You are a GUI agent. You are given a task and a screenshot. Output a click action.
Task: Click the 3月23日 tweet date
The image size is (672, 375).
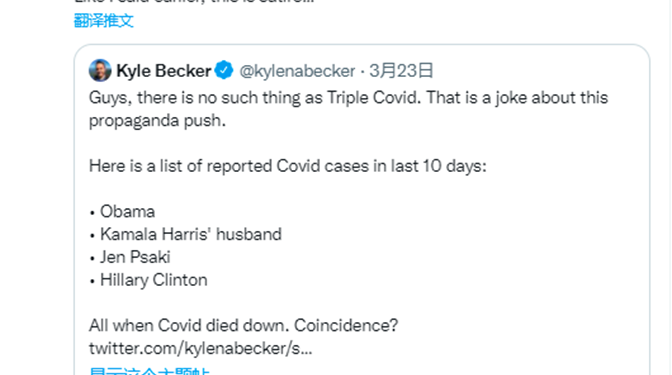(x=402, y=71)
